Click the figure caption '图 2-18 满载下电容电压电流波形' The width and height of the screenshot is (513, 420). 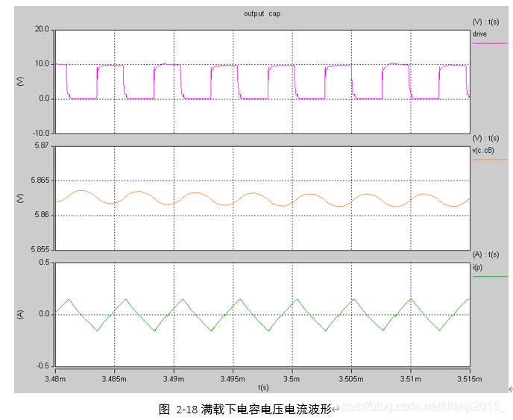(245, 410)
